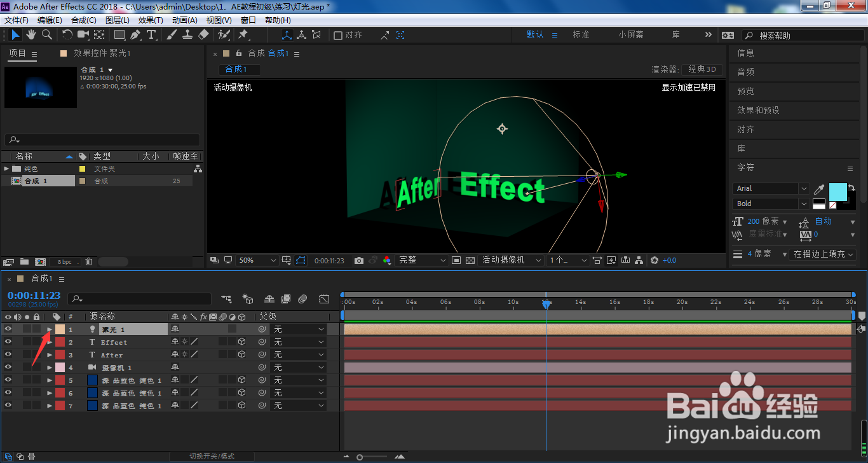Choose the Local Axis mode icon

(287, 35)
